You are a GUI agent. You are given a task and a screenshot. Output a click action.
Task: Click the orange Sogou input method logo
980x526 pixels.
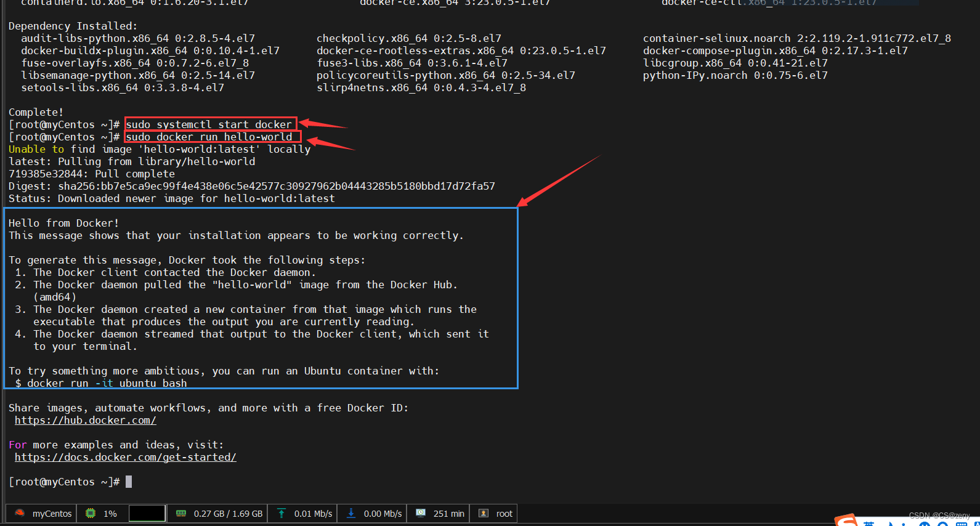pyautogui.click(x=847, y=520)
